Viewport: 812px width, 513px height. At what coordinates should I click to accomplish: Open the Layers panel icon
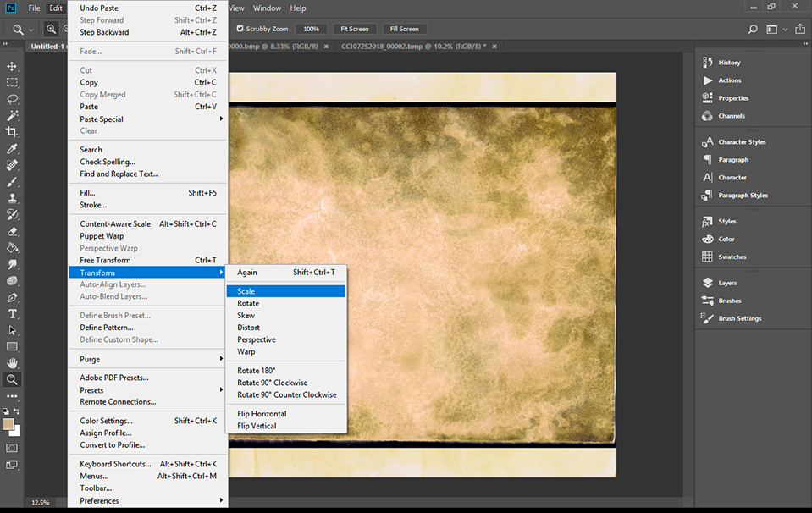pos(708,283)
